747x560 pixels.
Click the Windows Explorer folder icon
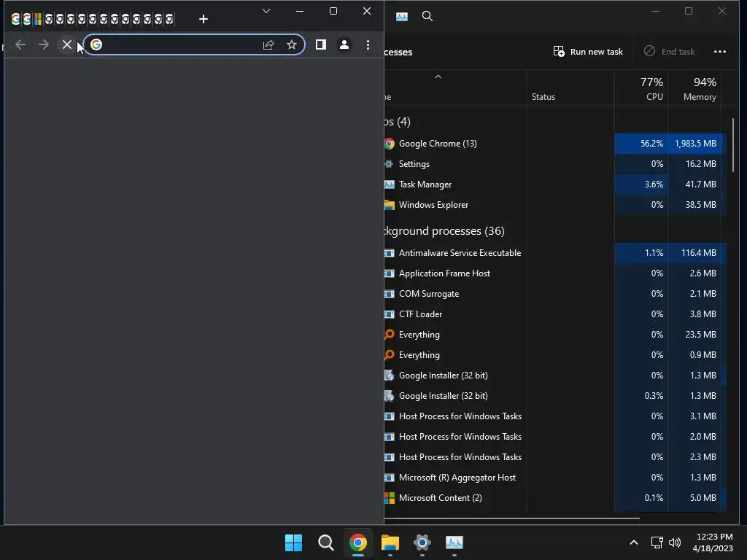pos(390,205)
